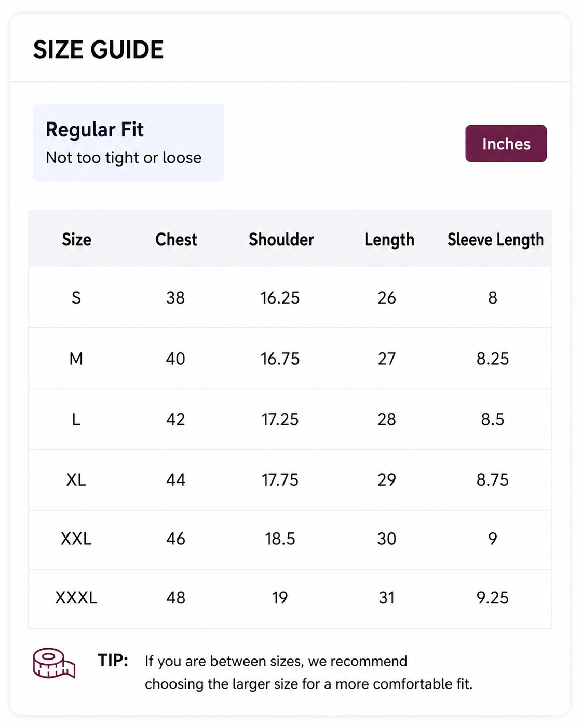Viewport: 582px width, 728px height.
Task: Click sleeve length value 9.25
Action: 493,598
